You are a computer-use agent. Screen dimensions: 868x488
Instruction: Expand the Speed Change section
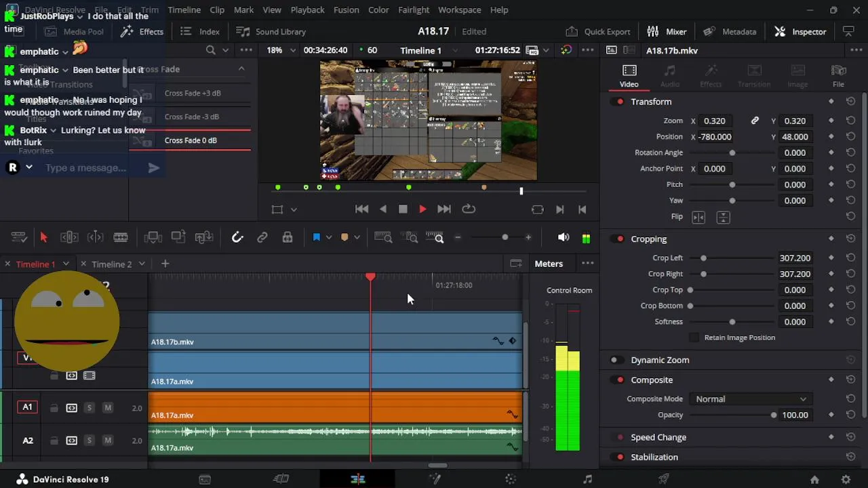pos(658,438)
